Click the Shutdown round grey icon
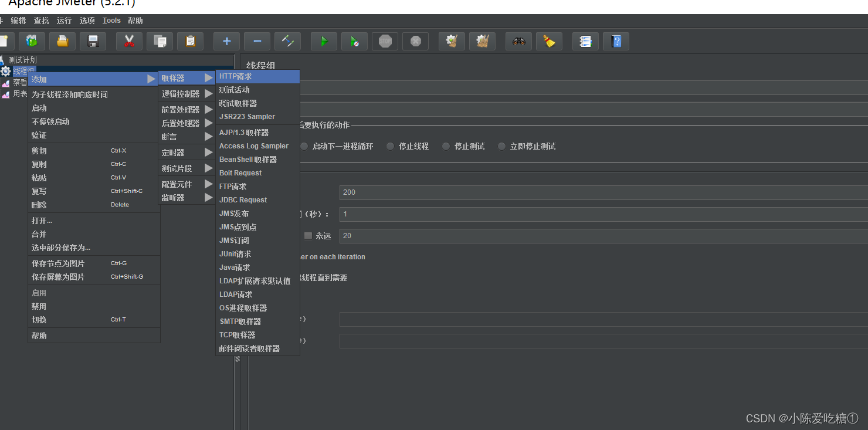868x430 pixels. [x=415, y=41]
